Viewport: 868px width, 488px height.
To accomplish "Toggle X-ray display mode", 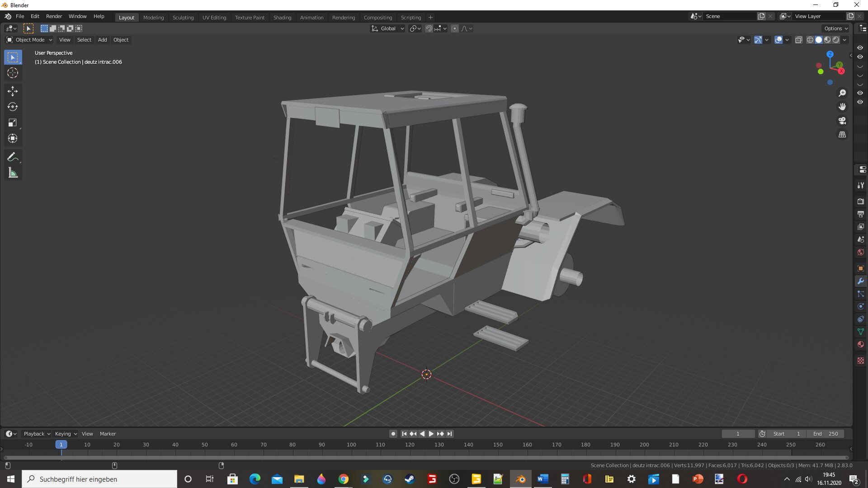I will click(799, 40).
